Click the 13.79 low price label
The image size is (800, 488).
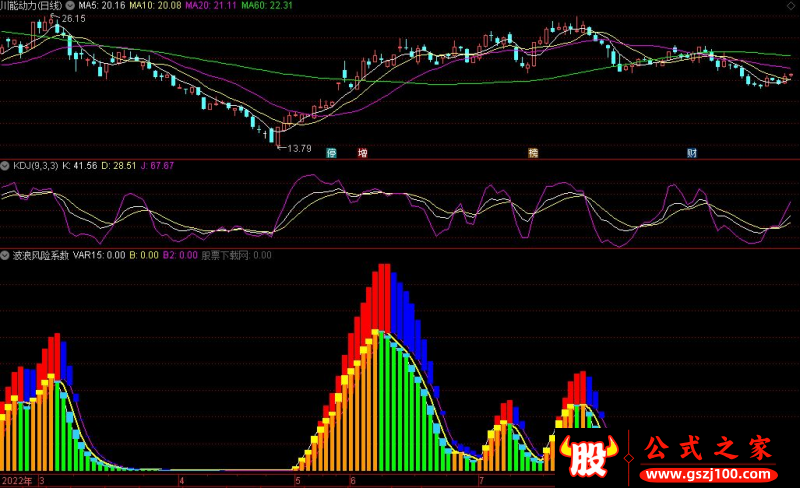coord(295,148)
